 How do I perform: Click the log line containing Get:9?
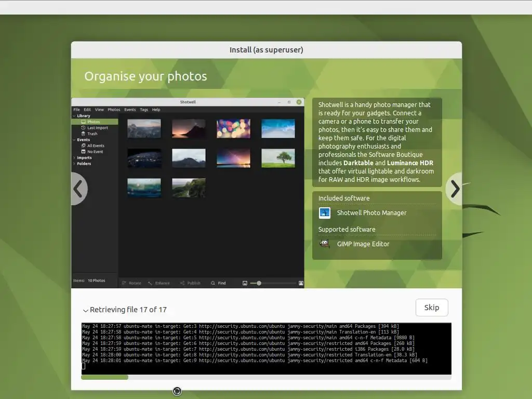[255, 361]
